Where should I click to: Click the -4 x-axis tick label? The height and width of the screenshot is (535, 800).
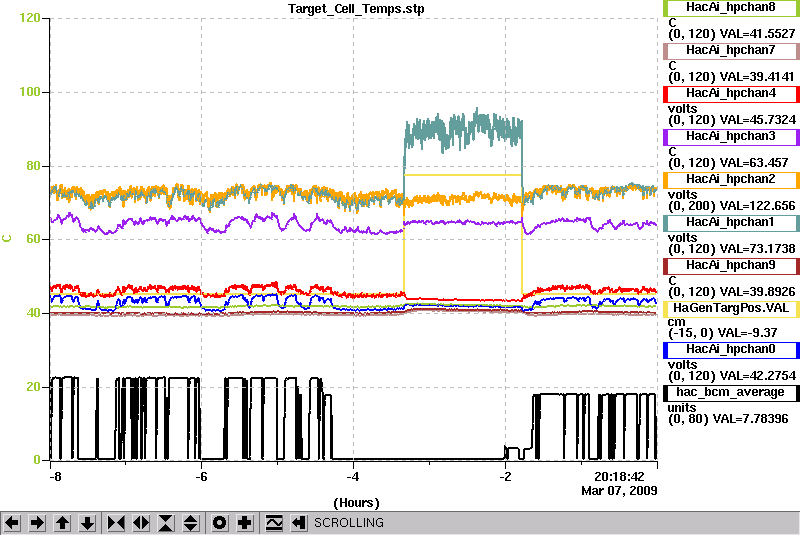tap(353, 477)
